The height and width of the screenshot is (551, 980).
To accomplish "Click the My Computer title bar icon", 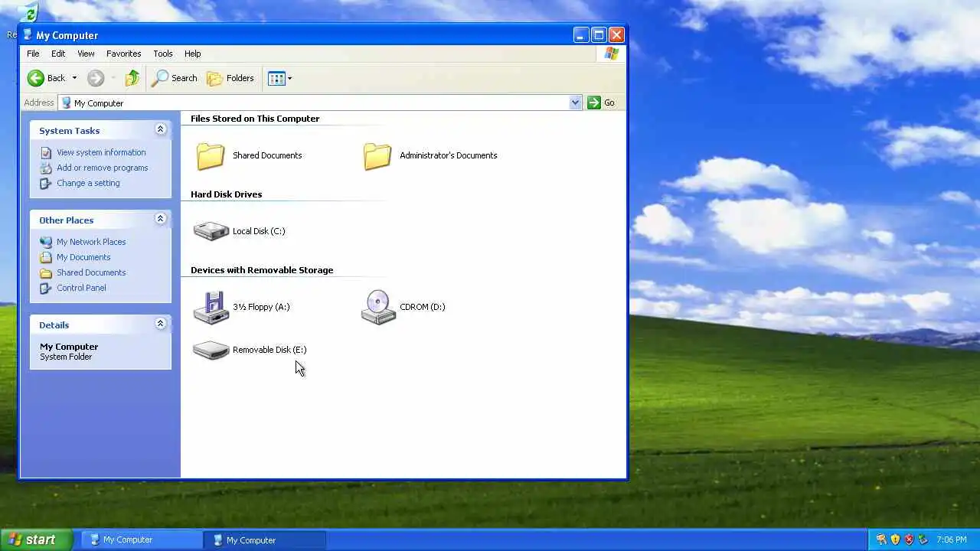I will (x=28, y=34).
